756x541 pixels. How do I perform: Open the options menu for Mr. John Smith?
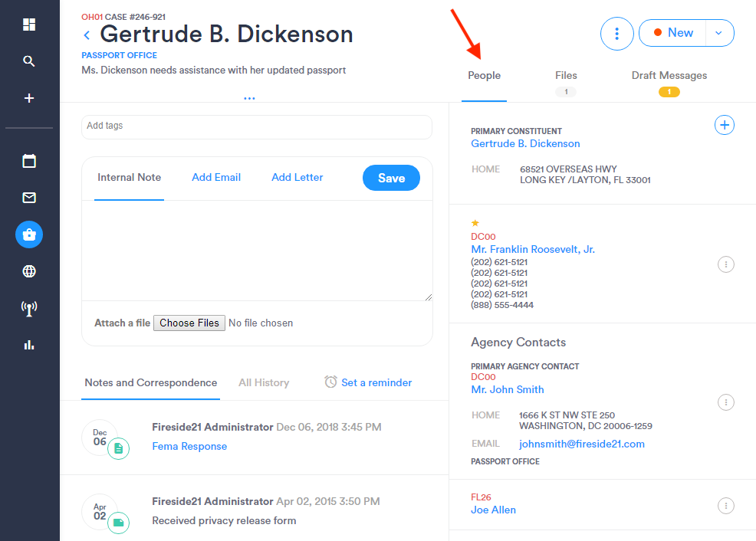point(726,402)
